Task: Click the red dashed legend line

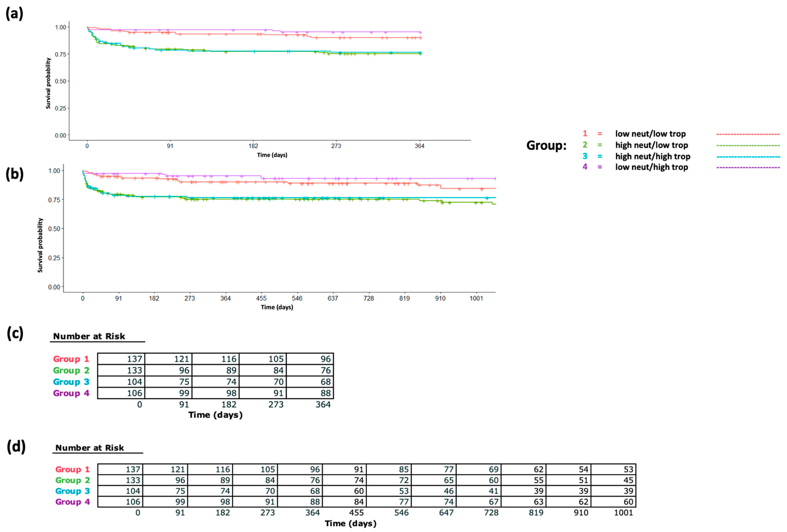Action: click(x=748, y=134)
